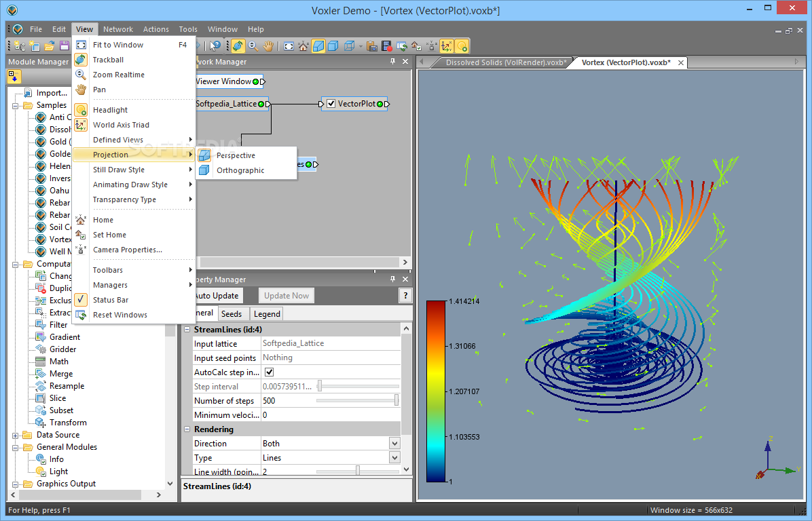Click the Home view toolbar icon
The height and width of the screenshot is (521, 812).
click(303, 46)
